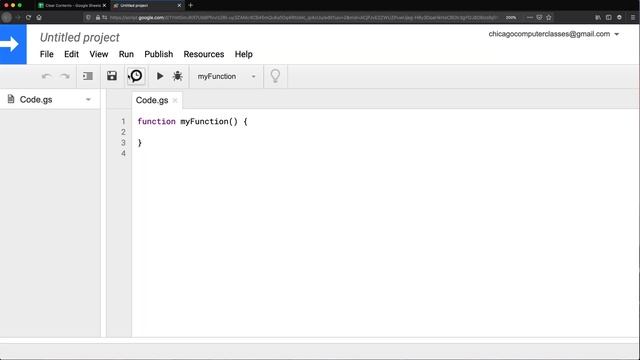Run the selected function with play button

point(160,76)
